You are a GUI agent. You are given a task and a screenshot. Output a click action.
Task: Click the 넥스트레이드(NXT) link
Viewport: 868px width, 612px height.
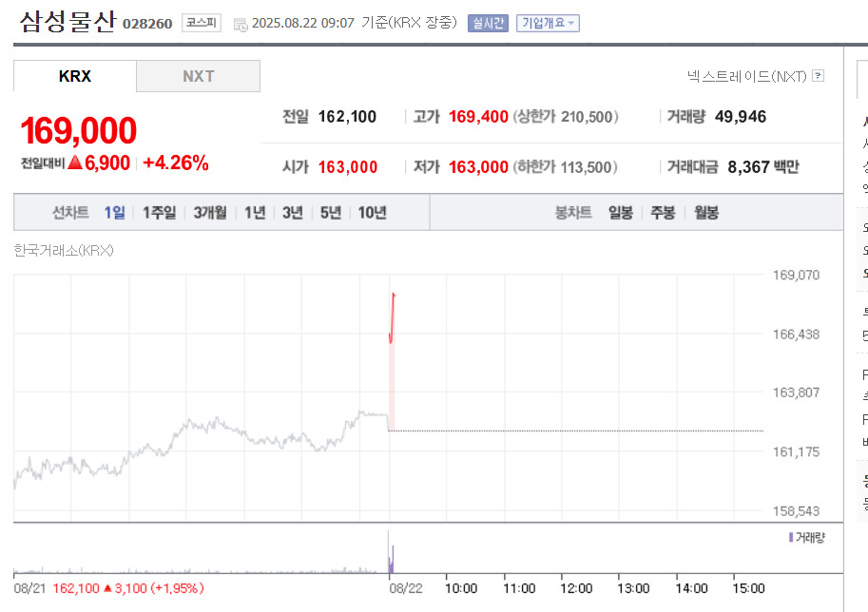tap(746, 76)
